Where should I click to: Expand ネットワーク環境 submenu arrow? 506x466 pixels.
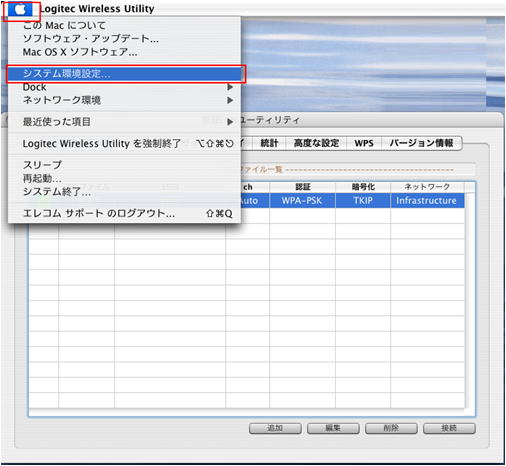point(230,100)
